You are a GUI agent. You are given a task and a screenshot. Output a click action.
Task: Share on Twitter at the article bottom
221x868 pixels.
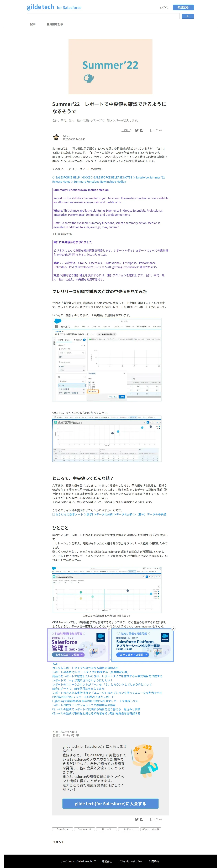(x=136, y=819)
